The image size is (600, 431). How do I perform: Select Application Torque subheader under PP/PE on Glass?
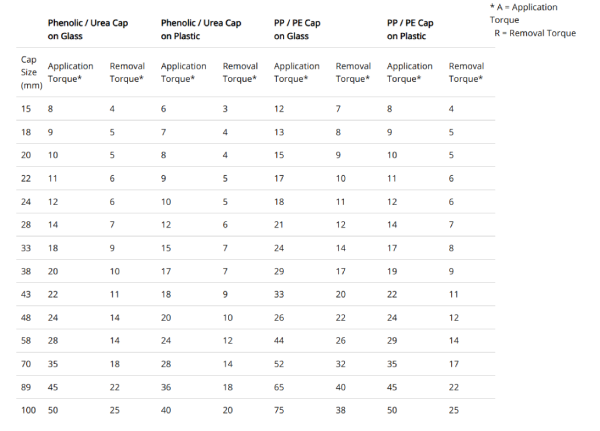click(297, 72)
